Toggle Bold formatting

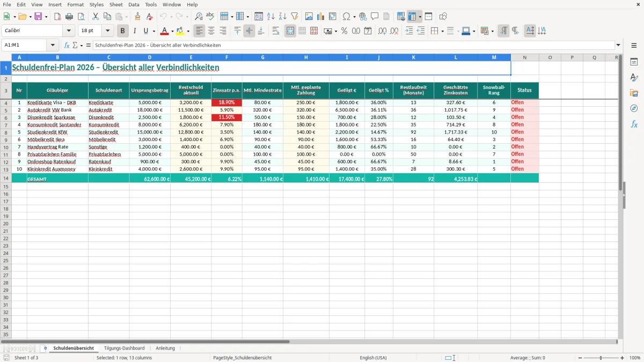click(123, 31)
